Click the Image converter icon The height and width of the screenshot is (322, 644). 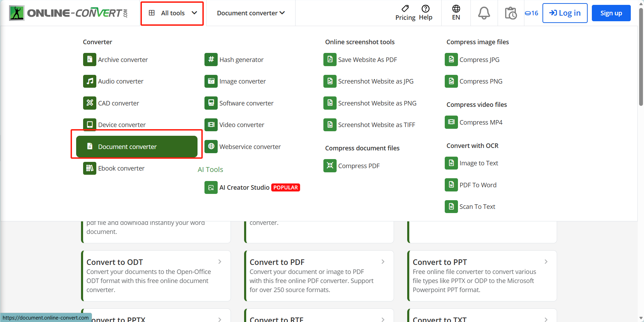211,81
